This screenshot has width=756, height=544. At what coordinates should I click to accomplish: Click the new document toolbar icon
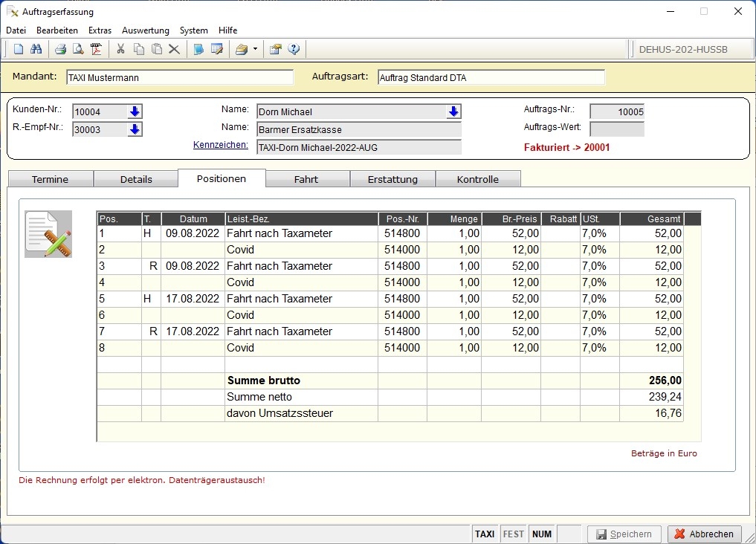pos(19,49)
